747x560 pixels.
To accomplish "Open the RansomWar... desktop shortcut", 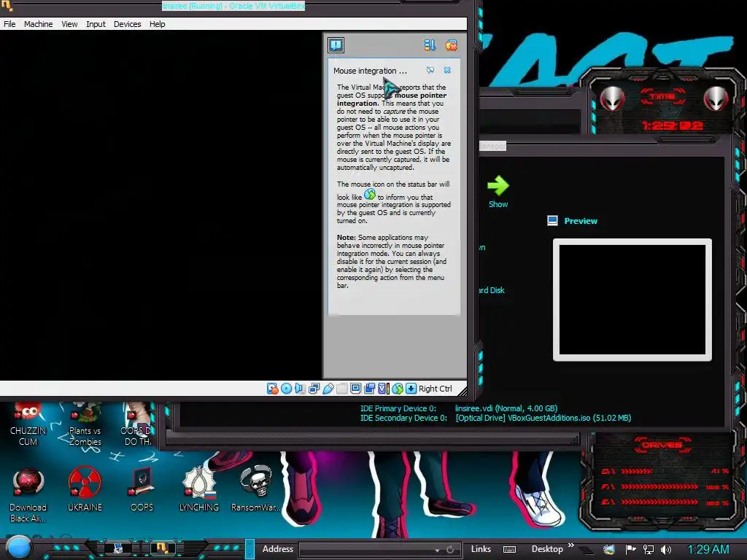I will 256,489.
